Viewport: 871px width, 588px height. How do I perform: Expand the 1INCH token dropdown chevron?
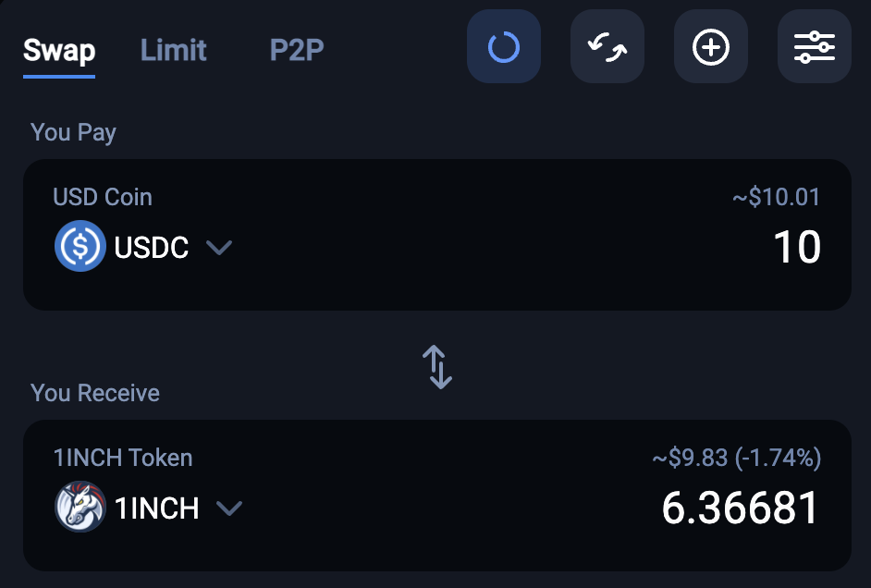[228, 508]
